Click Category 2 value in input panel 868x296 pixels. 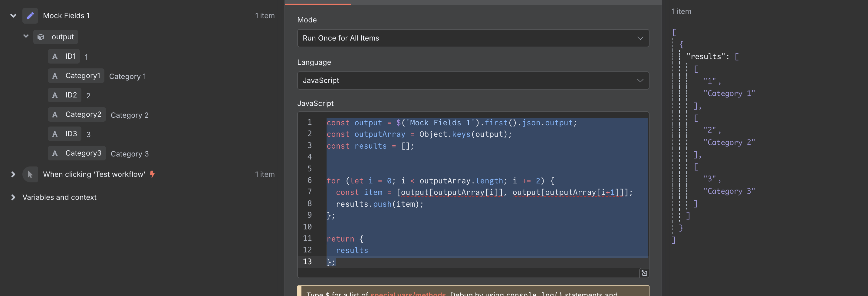(130, 115)
